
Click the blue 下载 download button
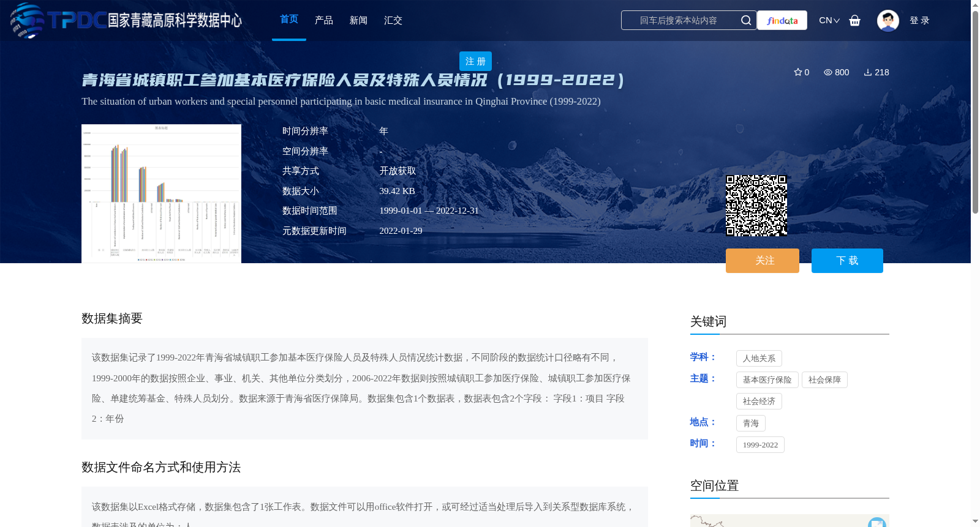pos(847,261)
